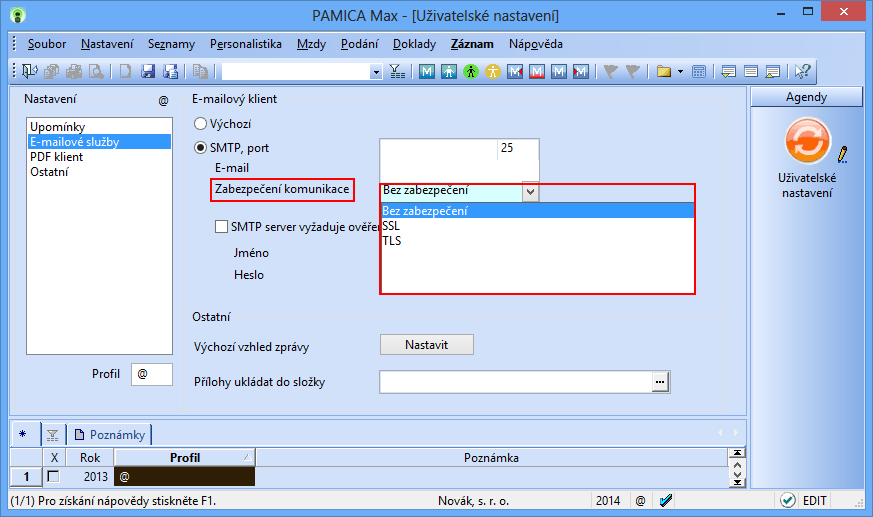Select the SMTP, port radio button
The height and width of the screenshot is (517, 873).
(200, 147)
